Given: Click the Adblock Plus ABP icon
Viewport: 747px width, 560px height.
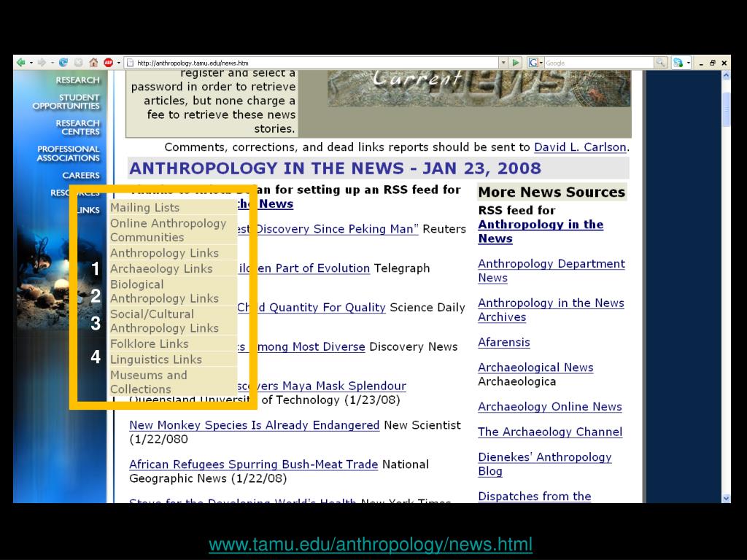Looking at the screenshot, I should (108, 63).
